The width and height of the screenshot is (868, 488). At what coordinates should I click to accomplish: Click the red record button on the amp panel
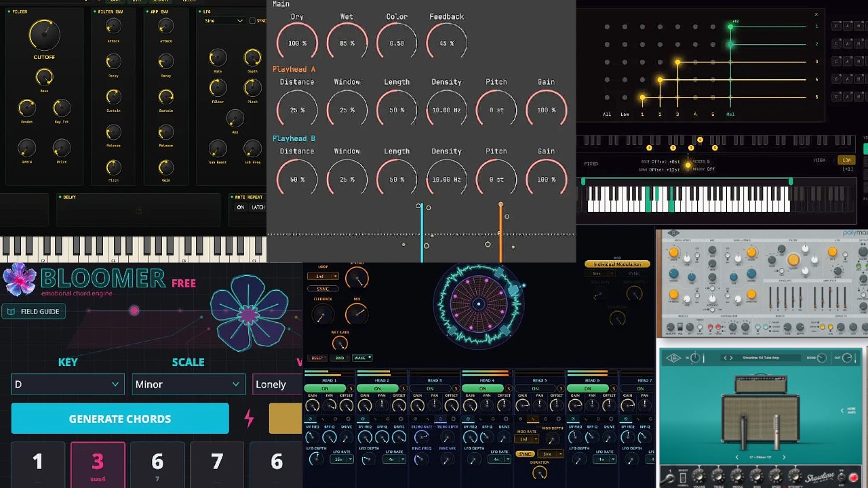tap(853, 478)
